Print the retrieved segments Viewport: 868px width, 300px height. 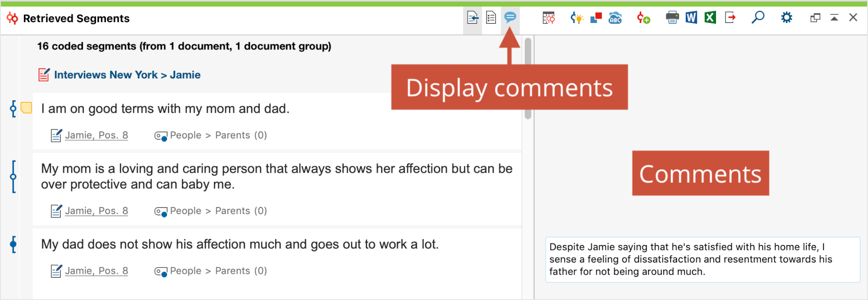pos(672,18)
